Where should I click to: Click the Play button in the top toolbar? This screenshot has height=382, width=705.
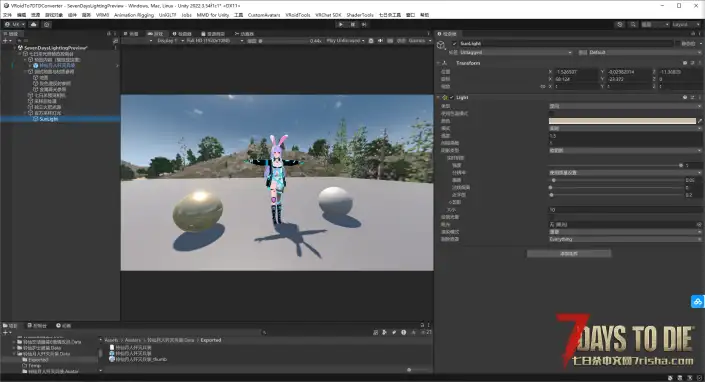(x=341, y=24)
